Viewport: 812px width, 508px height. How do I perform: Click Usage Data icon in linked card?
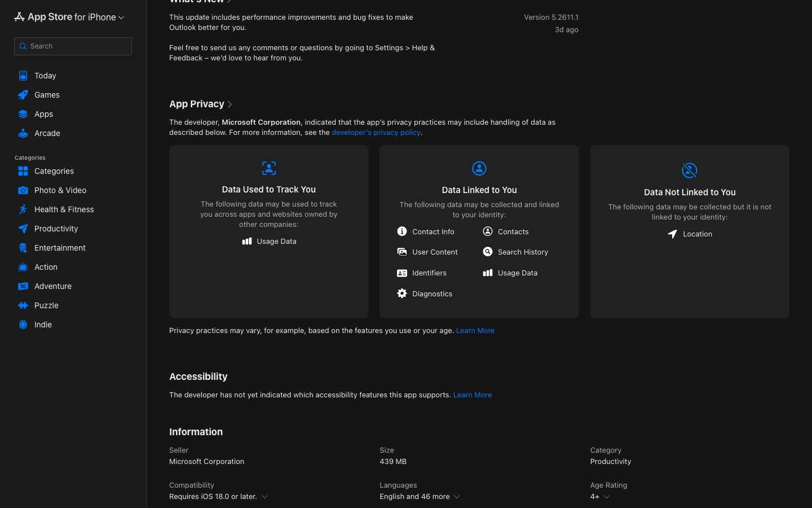pyautogui.click(x=488, y=273)
